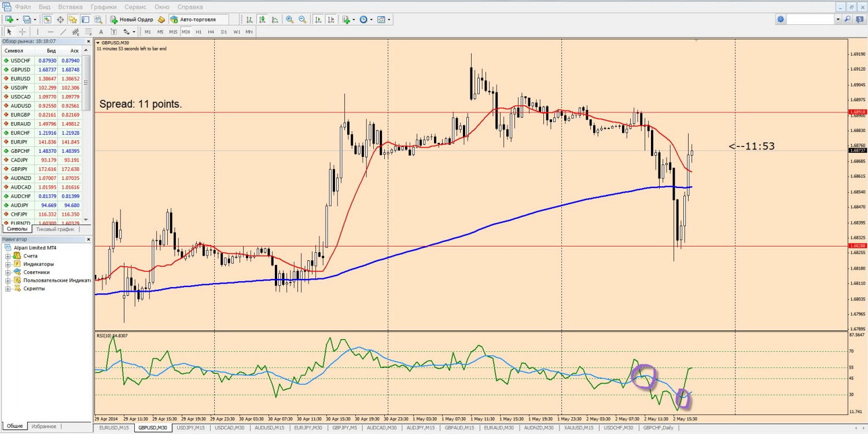Screen dimensions: 868x434
Task: Expand the new chart dropdown arrow
Action: click(x=17, y=19)
